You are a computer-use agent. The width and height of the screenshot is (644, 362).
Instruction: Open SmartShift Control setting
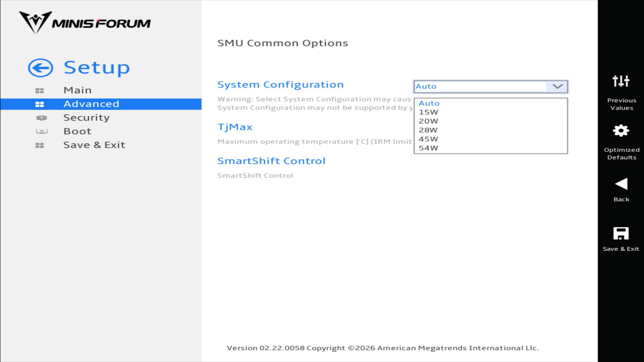[271, 161]
